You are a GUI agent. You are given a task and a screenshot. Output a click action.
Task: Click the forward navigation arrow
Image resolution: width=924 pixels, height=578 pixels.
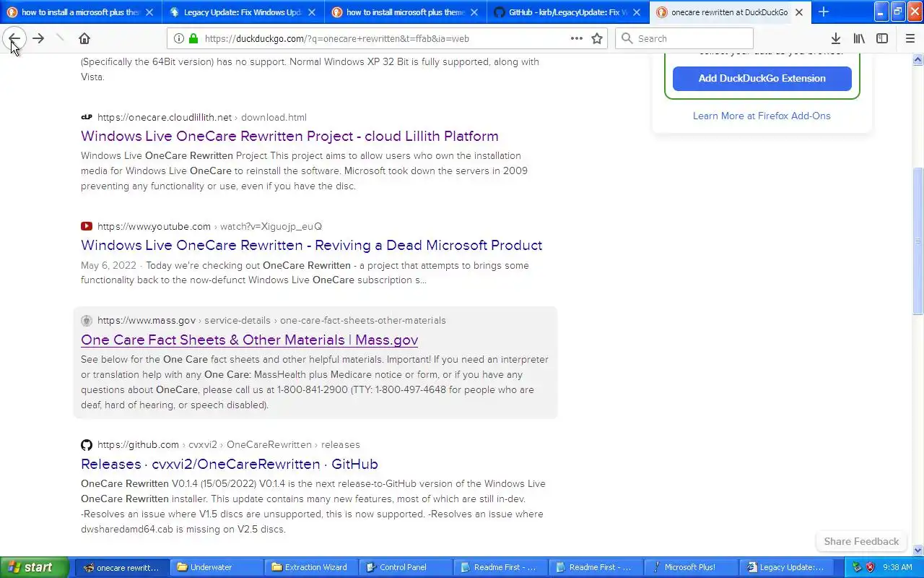[x=38, y=38]
